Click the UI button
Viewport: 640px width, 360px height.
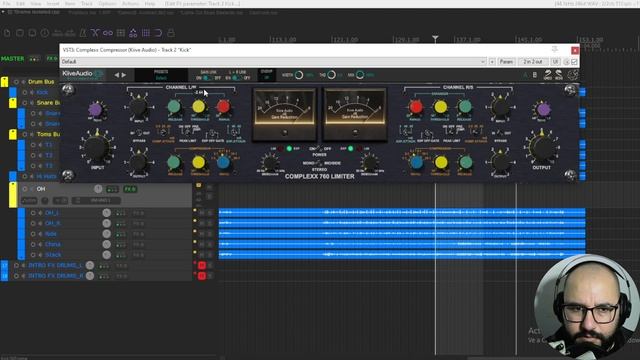pyautogui.click(x=555, y=62)
